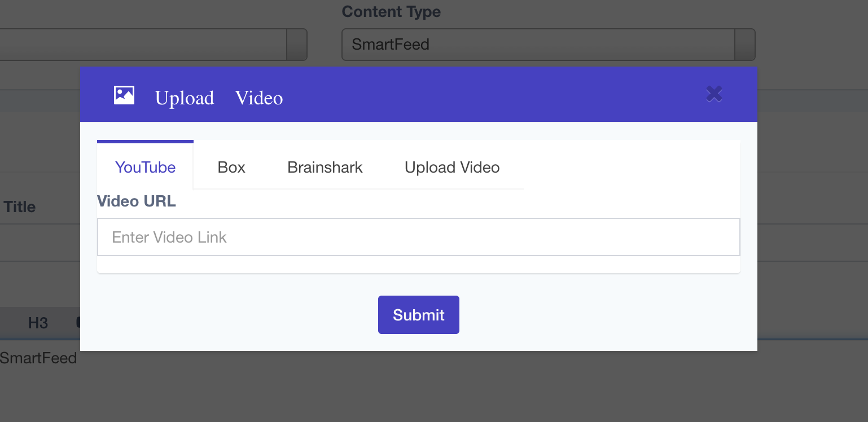Screen dimensions: 868x422
Task: Click the Title label in background
Action: click(x=20, y=207)
